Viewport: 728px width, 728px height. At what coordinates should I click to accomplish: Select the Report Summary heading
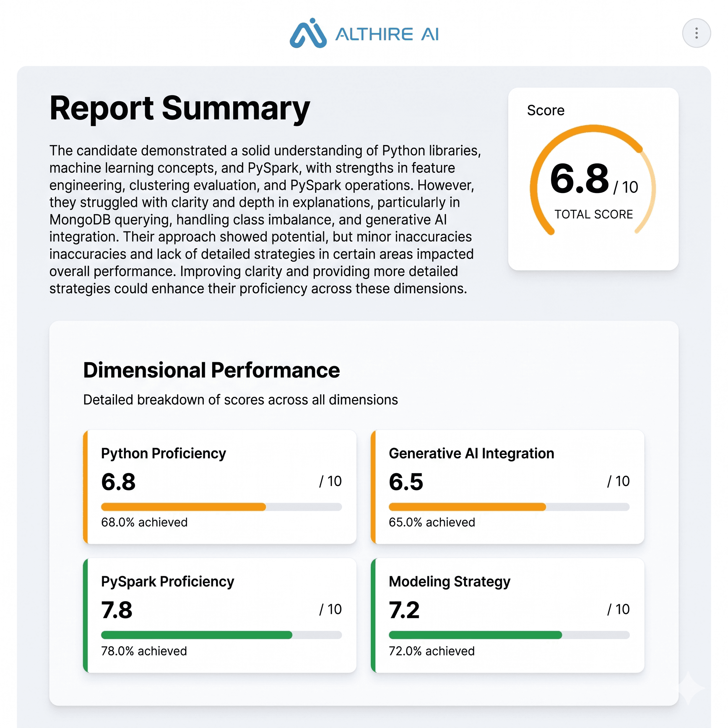(180, 108)
